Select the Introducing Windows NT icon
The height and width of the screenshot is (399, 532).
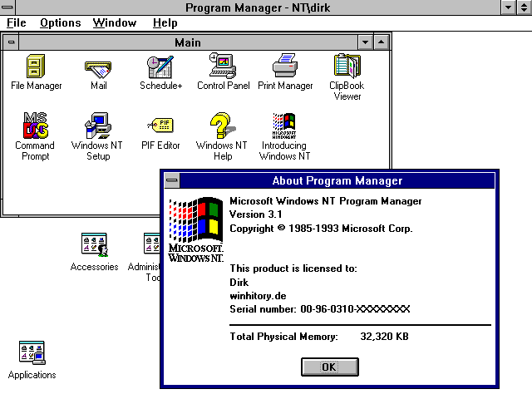284,126
